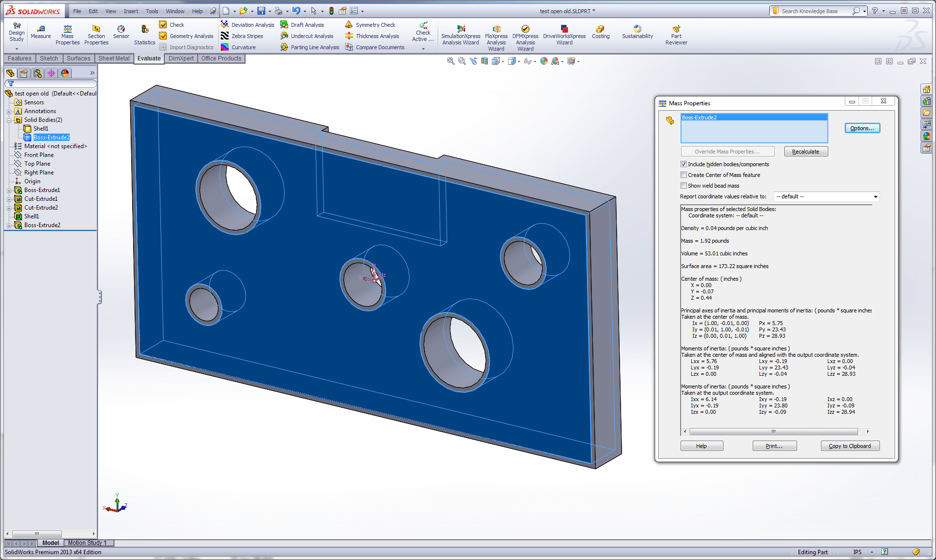
Task: Collapse the Solid Bodies(2) folder
Action: tap(9, 120)
